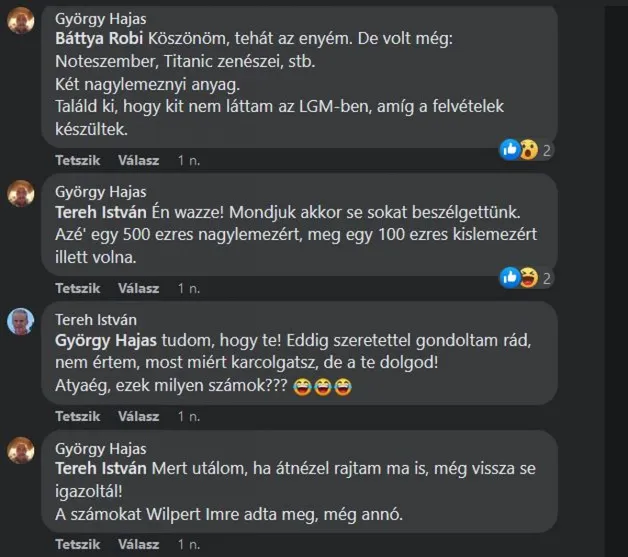Click the György Hajas mention in Tereh's comment
The width and height of the screenshot is (628, 557).
(x=101, y=339)
